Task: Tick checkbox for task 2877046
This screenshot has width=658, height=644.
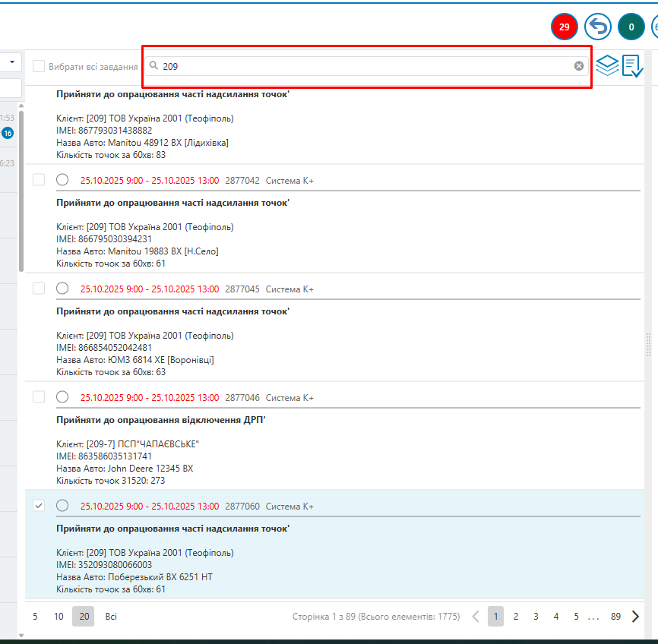Action: [39, 397]
